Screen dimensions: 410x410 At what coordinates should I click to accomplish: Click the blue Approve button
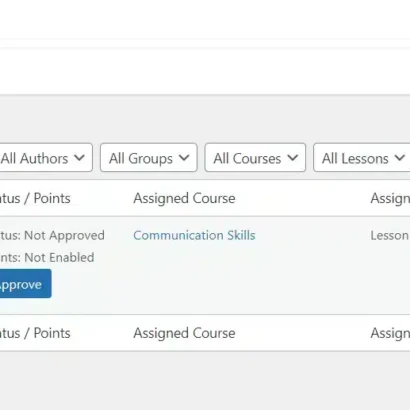pos(25,284)
